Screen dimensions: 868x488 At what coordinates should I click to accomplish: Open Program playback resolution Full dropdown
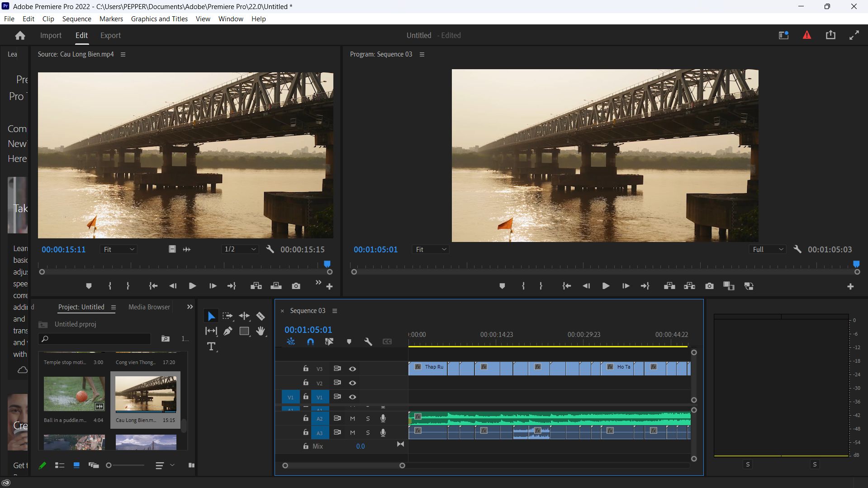767,249
